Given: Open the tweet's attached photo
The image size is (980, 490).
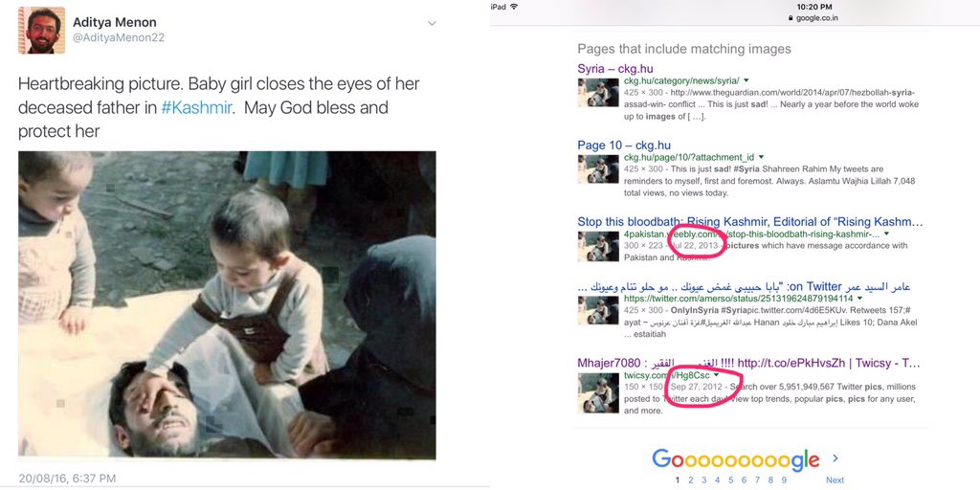Looking at the screenshot, I should point(227,302).
